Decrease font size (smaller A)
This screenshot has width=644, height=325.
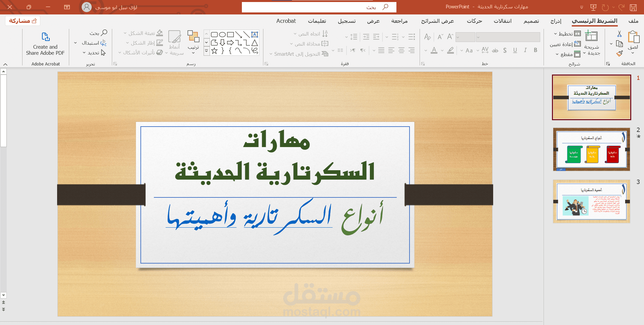pyautogui.click(x=440, y=37)
